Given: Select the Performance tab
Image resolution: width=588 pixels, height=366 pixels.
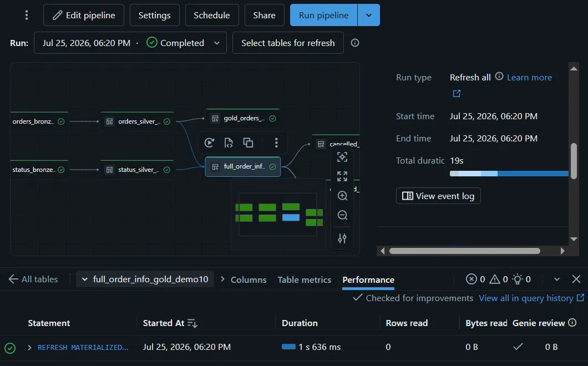Looking at the screenshot, I should click(x=368, y=279).
